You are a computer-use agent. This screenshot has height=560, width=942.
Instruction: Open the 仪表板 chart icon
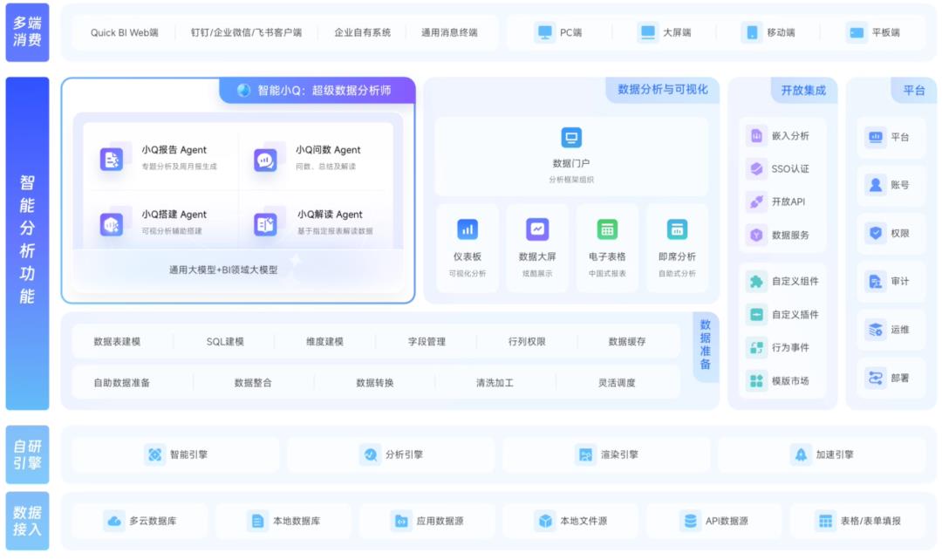[x=468, y=229]
